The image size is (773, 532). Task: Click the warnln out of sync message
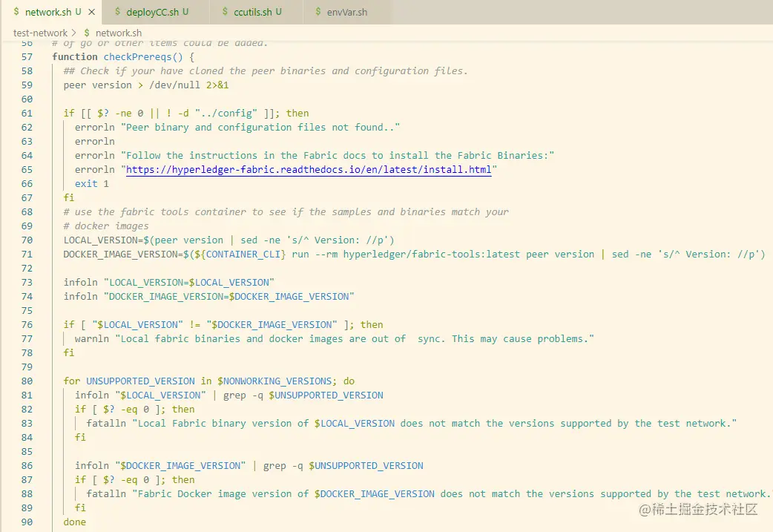335,339
